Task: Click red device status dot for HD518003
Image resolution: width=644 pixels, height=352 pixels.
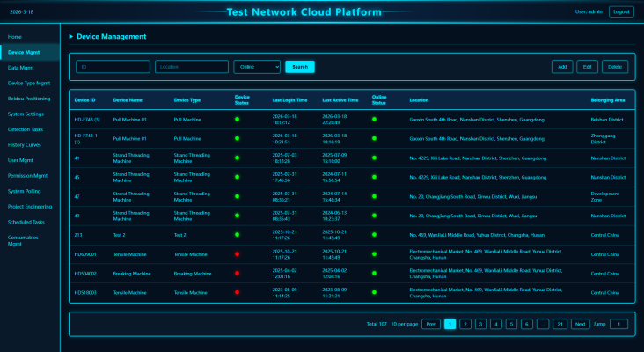Action: (237, 292)
